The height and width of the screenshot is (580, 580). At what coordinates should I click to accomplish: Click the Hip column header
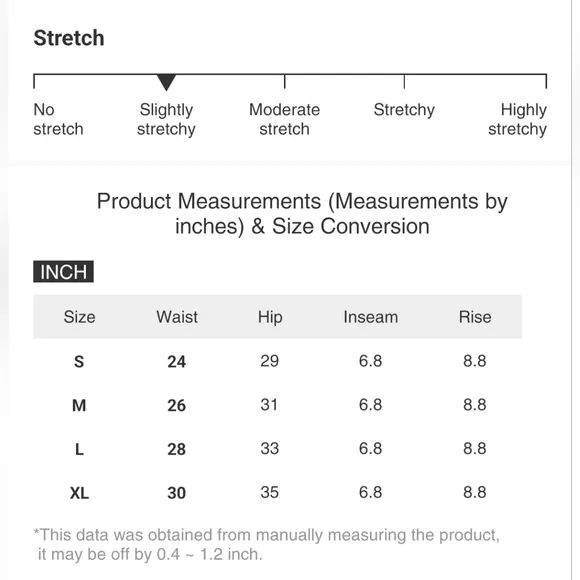coord(270,317)
